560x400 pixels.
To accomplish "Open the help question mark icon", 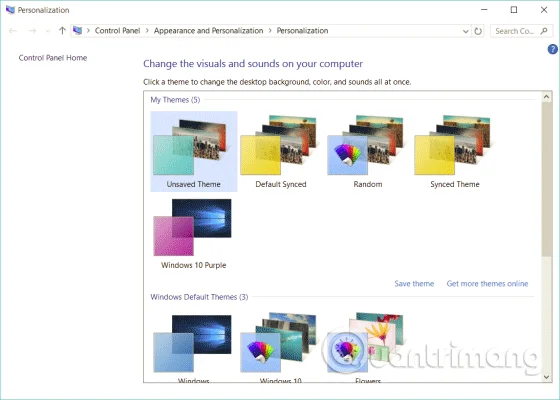I will click(x=552, y=49).
